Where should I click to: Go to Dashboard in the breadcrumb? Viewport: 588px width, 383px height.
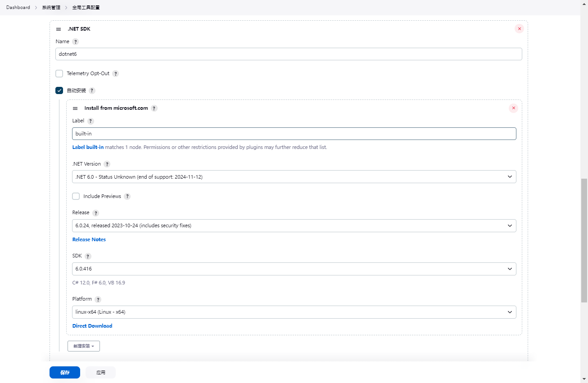click(x=18, y=8)
